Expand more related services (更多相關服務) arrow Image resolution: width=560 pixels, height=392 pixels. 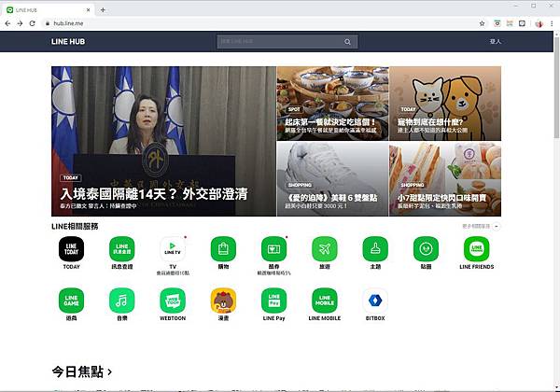[497, 227]
